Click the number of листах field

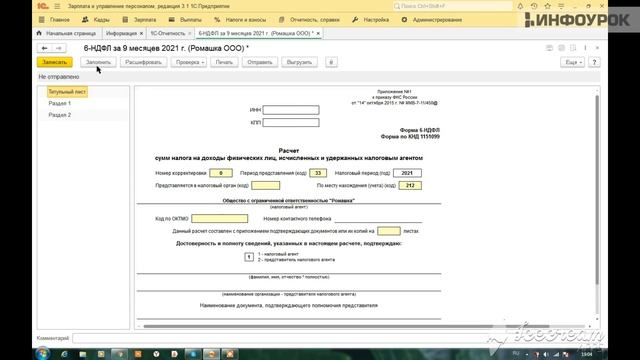(389, 231)
